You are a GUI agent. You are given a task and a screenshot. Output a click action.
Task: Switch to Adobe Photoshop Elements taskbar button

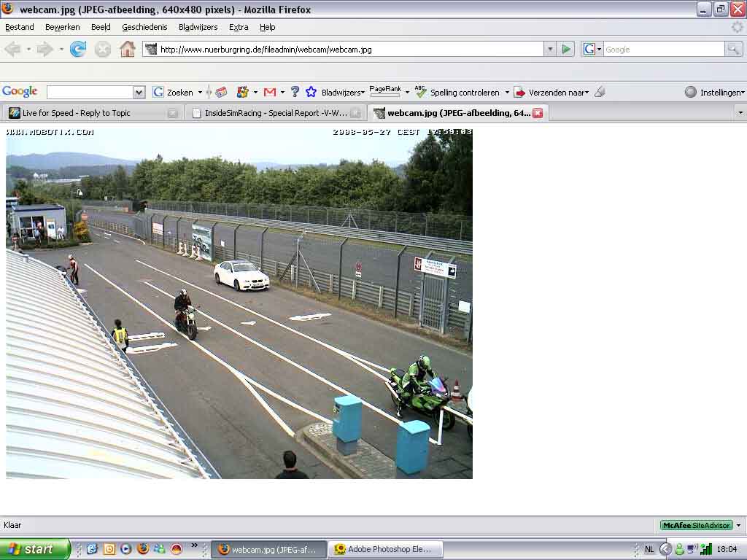tap(386, 549)
